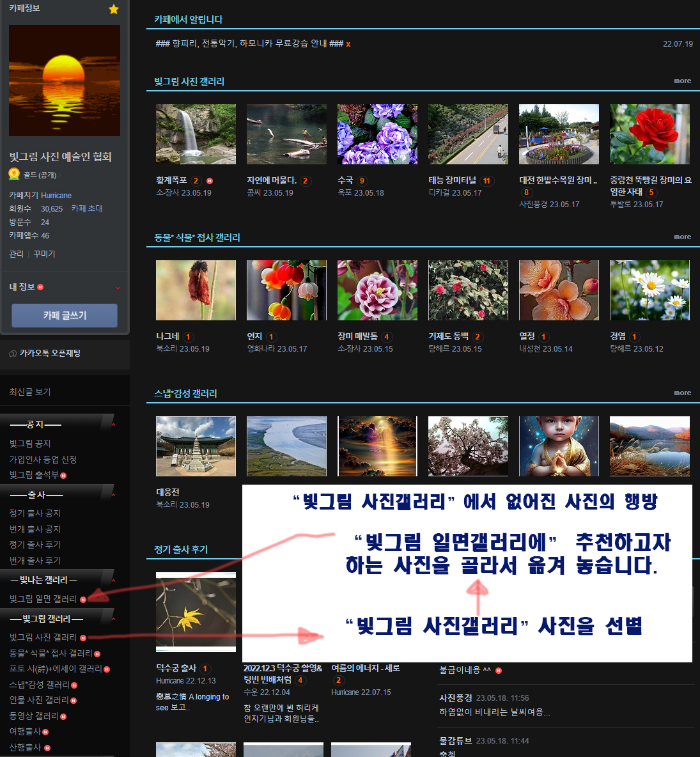Open the 나그네 thumbnail
This screenshot has height=757, width=700.
196,290
